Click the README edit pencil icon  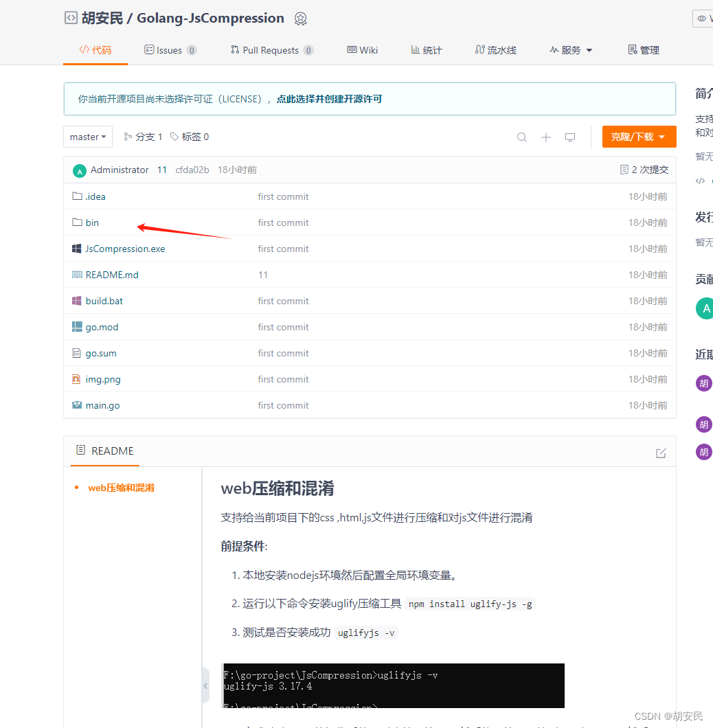(661, 453)
